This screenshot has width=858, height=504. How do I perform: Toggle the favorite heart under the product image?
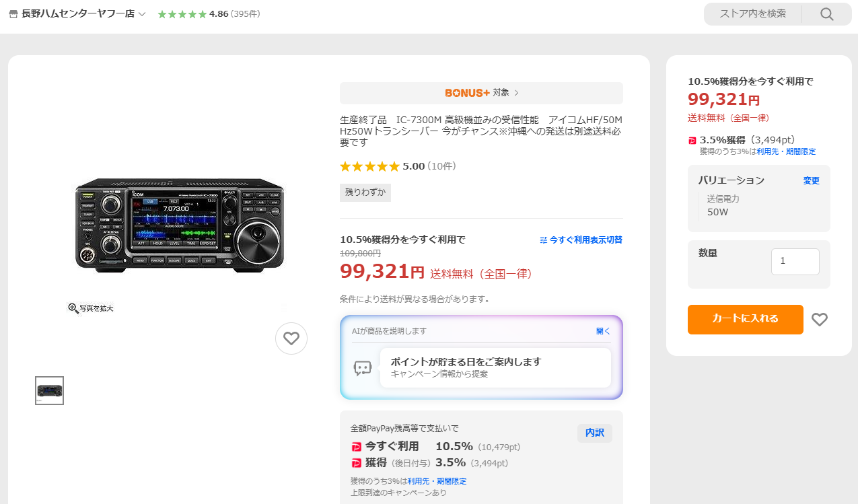point(291,338)
